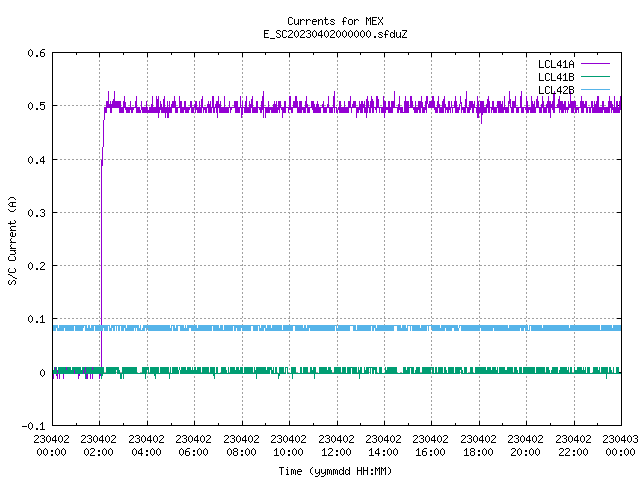
Task: Click the x-axis label 'Time (yymmdd HH:MM)'
Action: coord(335,471)
